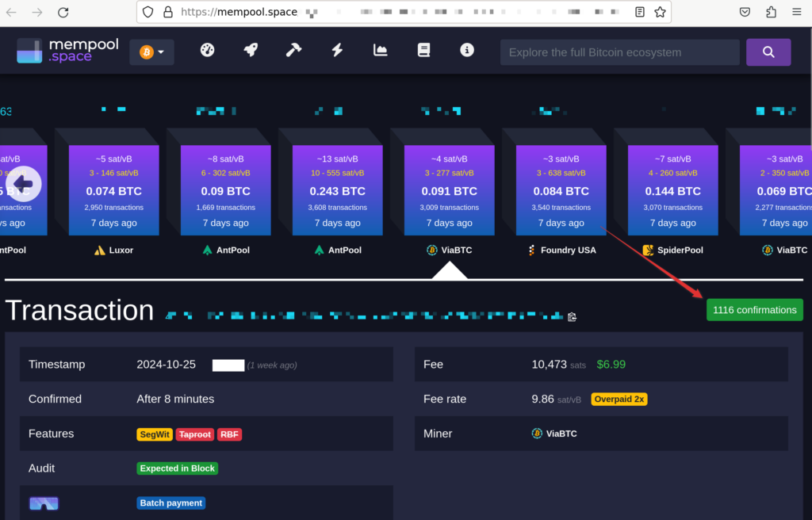
Task: Open the Bitcoin network selector dropdown
Action: [x=151, y=52]
